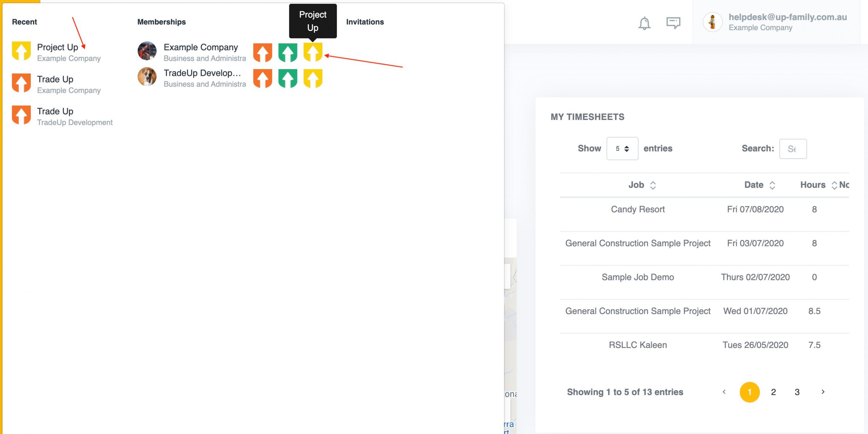This screenshot has width=868, height=434.
Task: Click the Memberships heading
Action: (x=161, y=22)
